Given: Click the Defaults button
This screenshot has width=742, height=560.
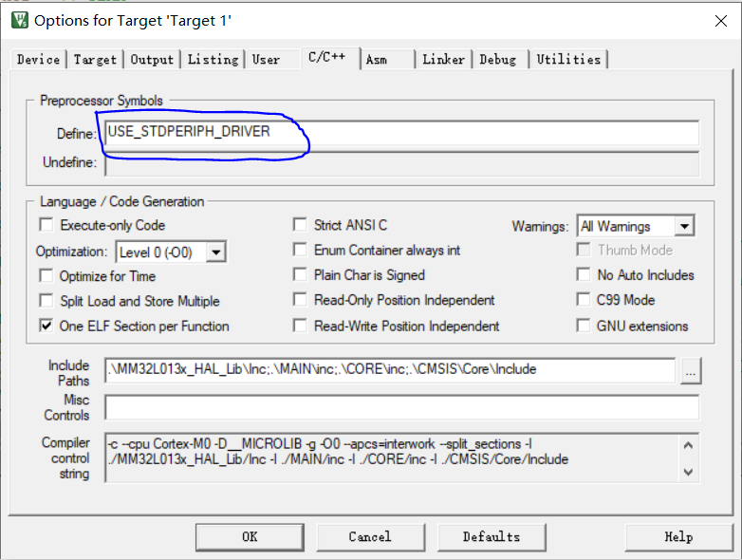Looking at the screenshot, I should 491,536.
